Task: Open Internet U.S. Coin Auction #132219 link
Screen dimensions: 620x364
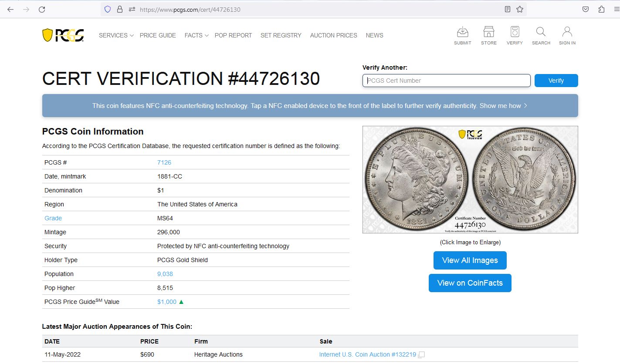Action: (368, 355)
